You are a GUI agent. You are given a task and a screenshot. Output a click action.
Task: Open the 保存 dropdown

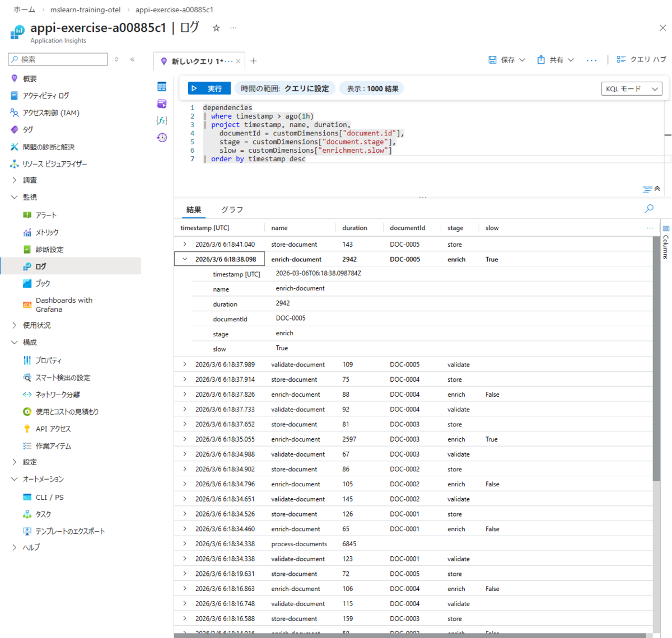[507, 60]
